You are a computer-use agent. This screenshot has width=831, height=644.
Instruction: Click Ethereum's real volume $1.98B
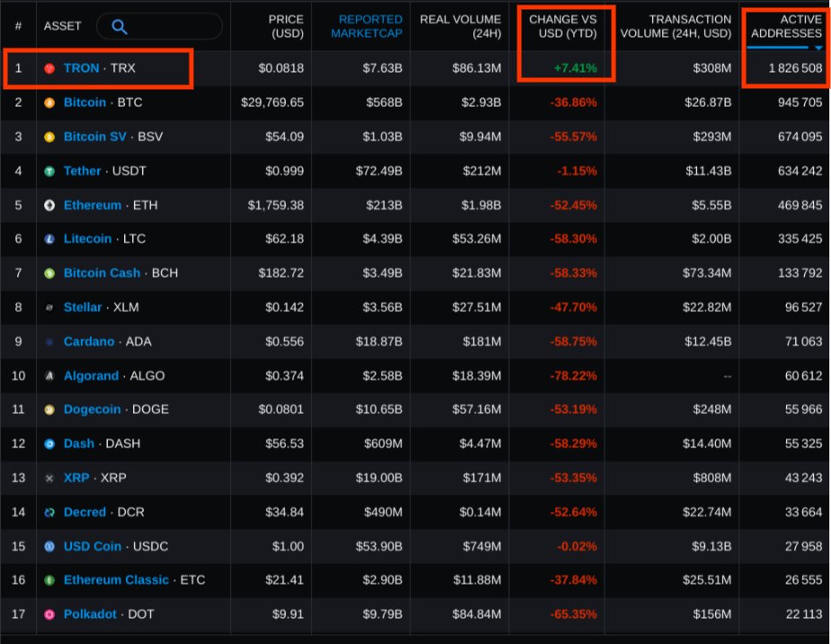[481, 205]
